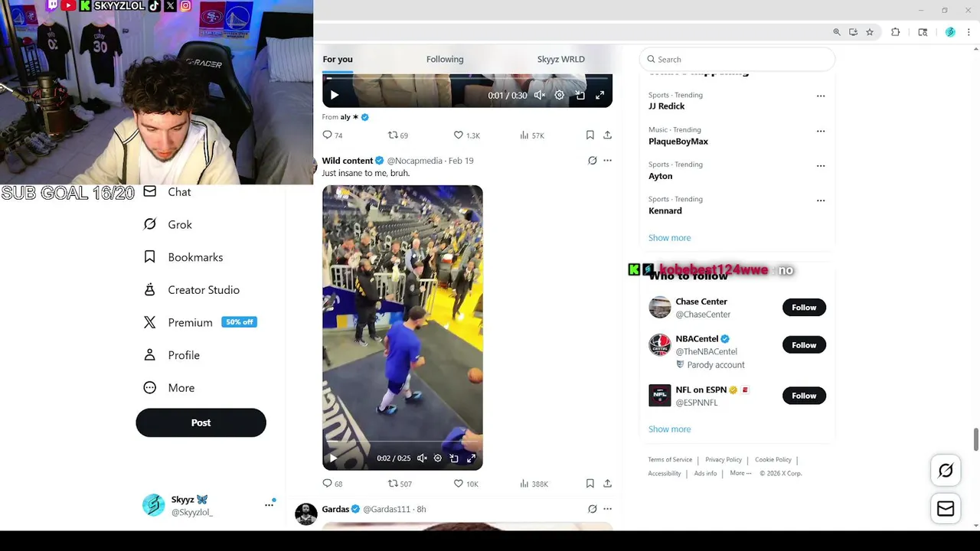Open more options on Wild content post

pos(607,161)
